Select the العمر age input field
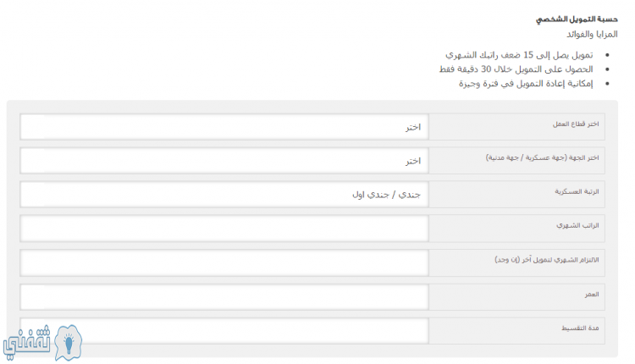Viewport: 635px width, 364px height. (x=224, y=297)
